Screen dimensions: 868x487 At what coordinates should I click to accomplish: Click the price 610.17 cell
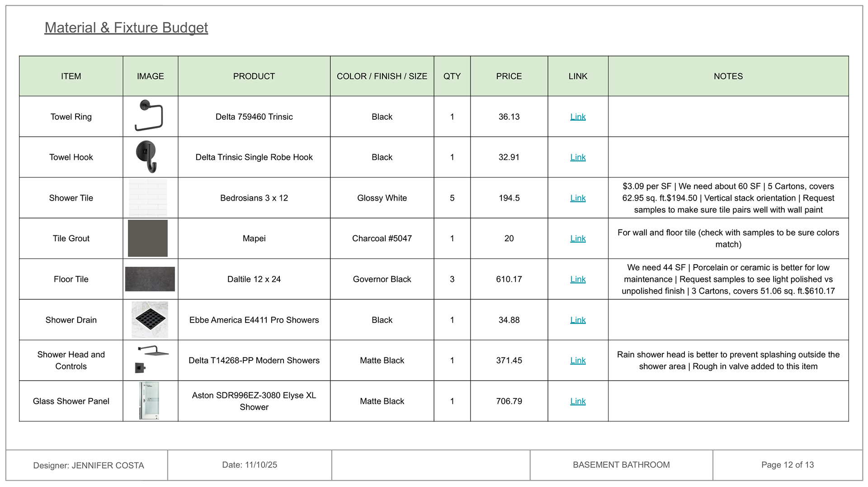click(509, 279)
